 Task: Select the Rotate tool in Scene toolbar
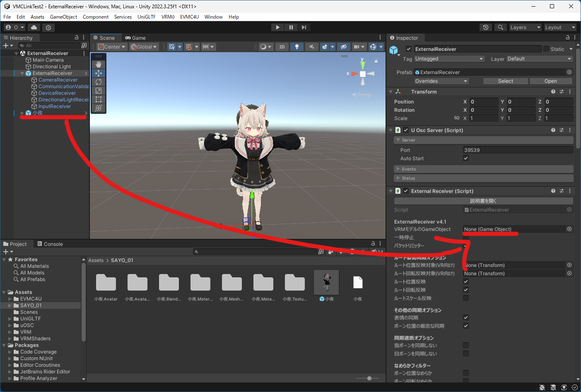99,82
